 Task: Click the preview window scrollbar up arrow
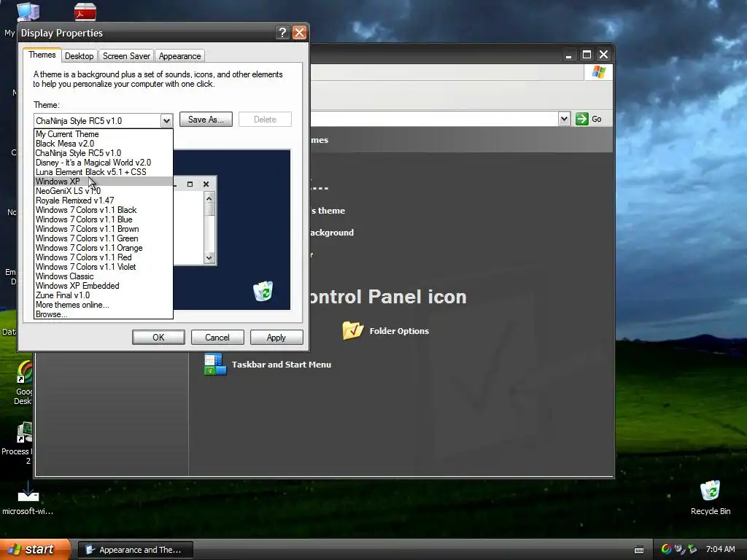209,198
